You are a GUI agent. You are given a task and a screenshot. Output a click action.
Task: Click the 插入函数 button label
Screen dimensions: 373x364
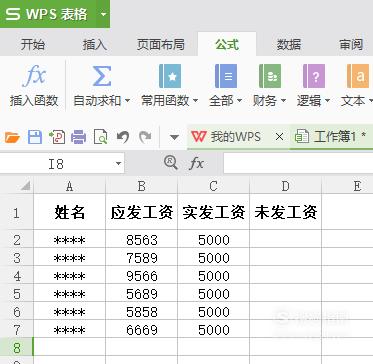point(34,100)
